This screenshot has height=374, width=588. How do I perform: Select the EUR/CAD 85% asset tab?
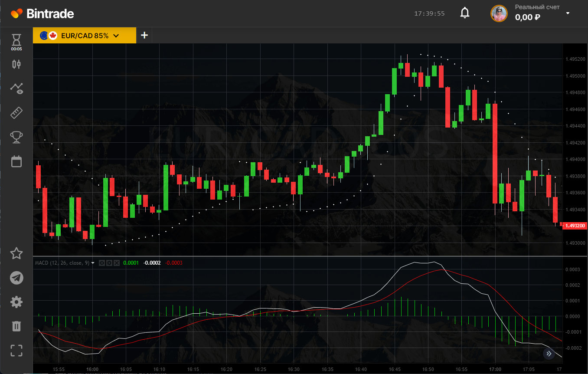[x=79, y=36]
